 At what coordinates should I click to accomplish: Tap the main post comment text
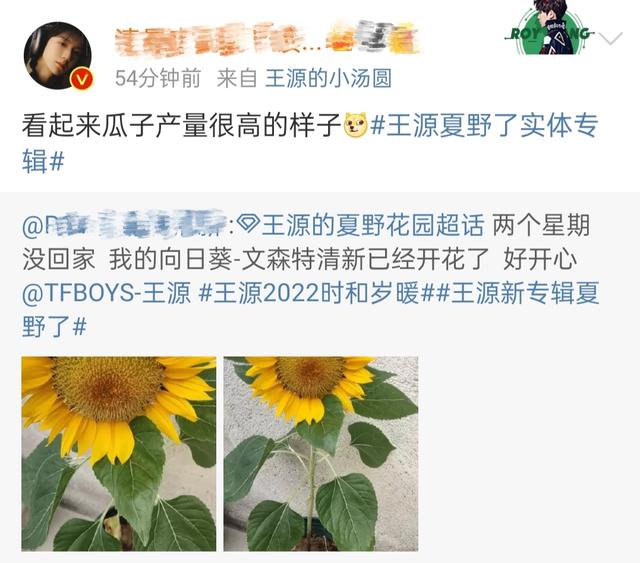pos(182,125)
